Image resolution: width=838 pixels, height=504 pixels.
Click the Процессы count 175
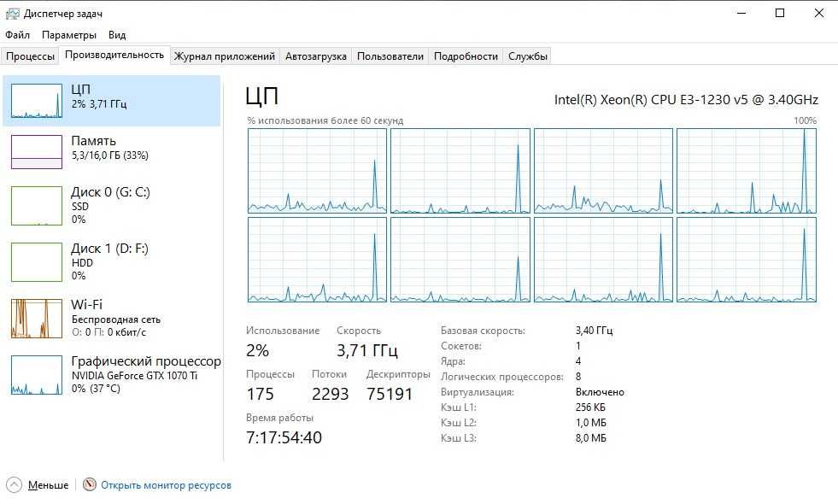(x=260, y=394)
